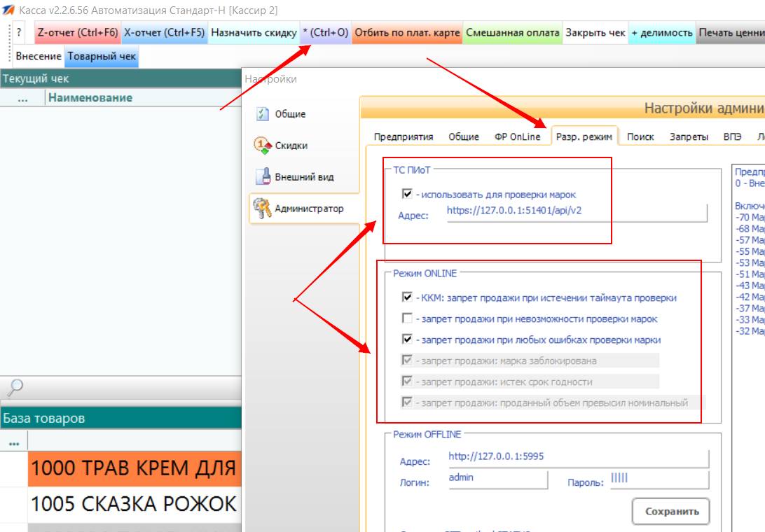The image size is (765, 532).
Task: Click the Режим ONLINE group label
Action: click(x=425, y=274)
